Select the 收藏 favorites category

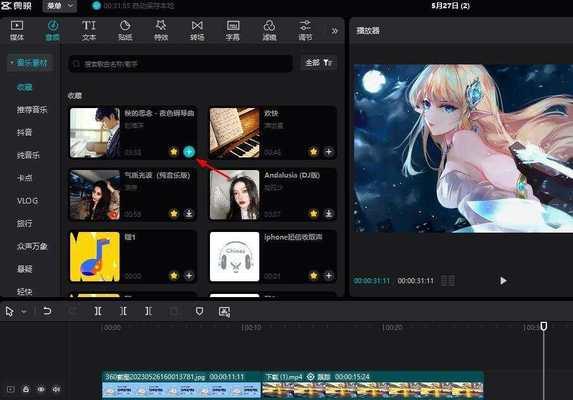point(24,87)
